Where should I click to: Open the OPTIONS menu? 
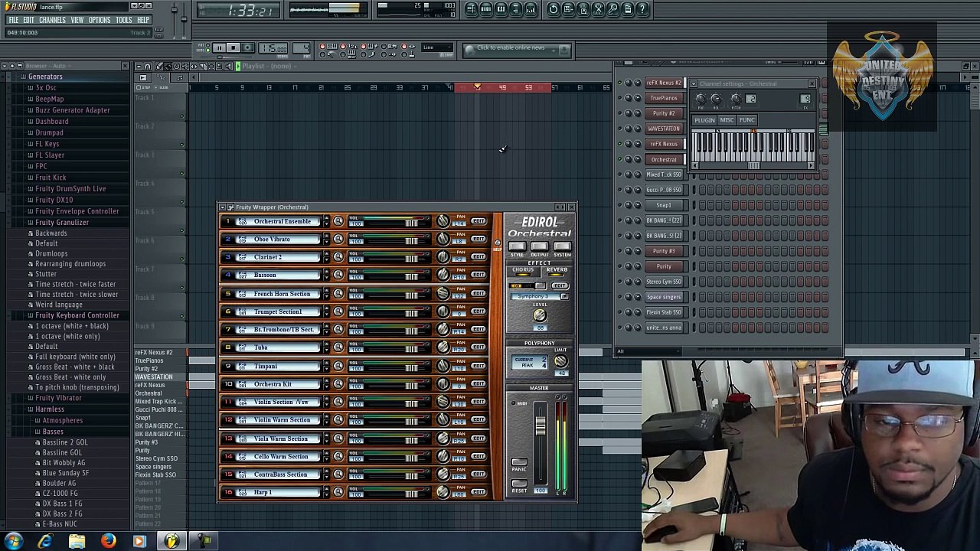100,20
